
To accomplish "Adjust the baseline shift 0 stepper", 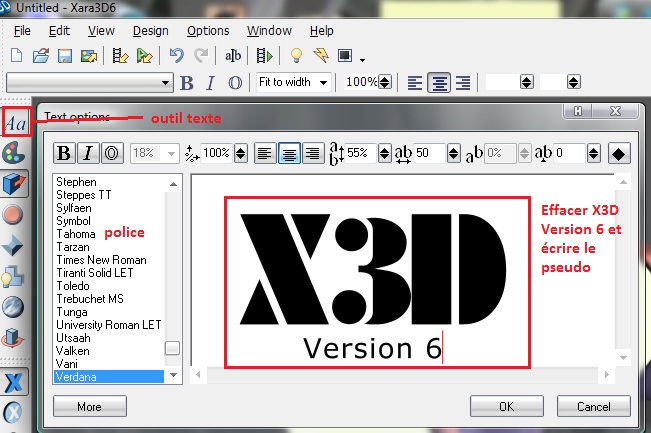I will click(594, 154).
